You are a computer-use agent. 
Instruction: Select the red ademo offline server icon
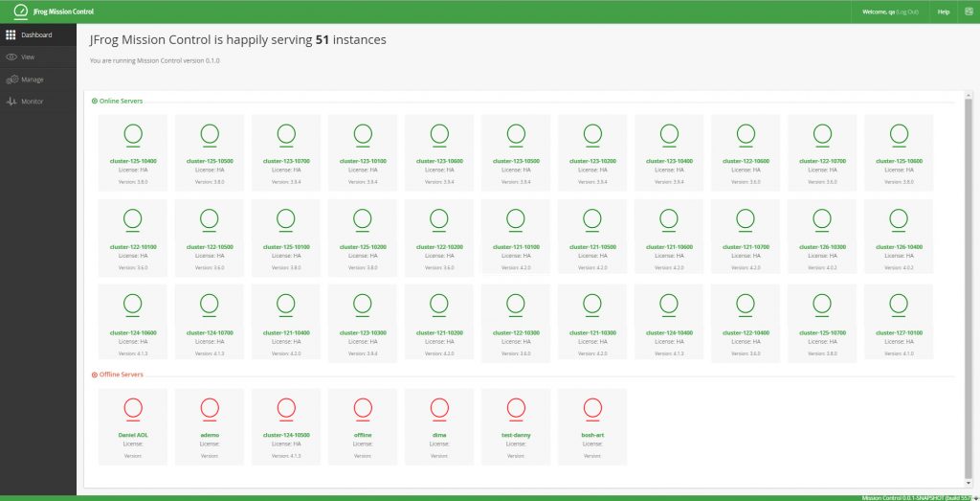(210, 410)
